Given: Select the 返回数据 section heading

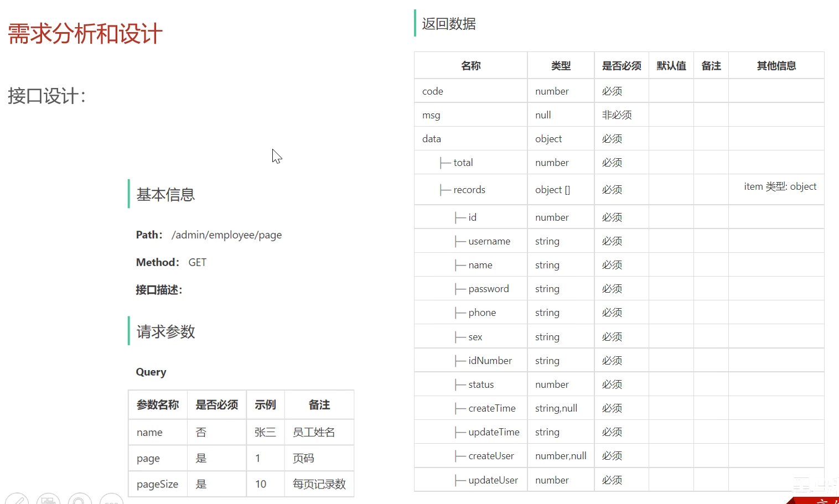Looking at the screenshot, I should [449, 24].
